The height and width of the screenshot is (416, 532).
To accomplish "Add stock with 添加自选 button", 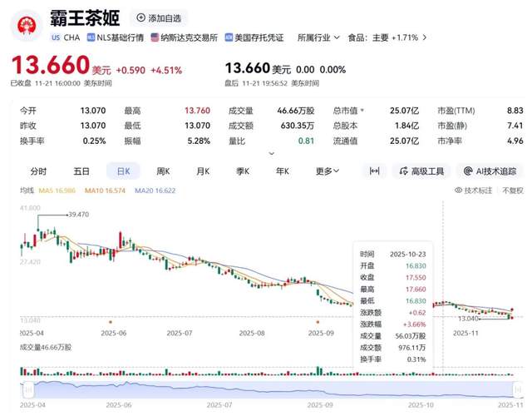I will coord(159,18).
